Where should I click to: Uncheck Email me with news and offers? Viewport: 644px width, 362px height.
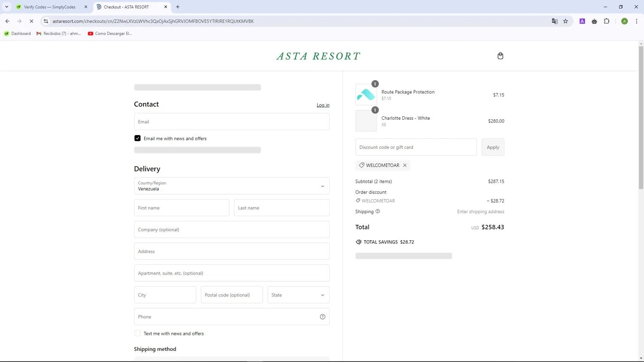(137, 138)
